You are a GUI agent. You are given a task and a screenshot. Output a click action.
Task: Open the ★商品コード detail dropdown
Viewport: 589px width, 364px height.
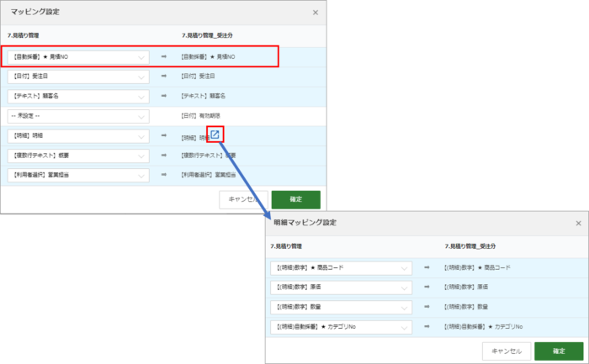pyautogui.click(x=341, y=268)
